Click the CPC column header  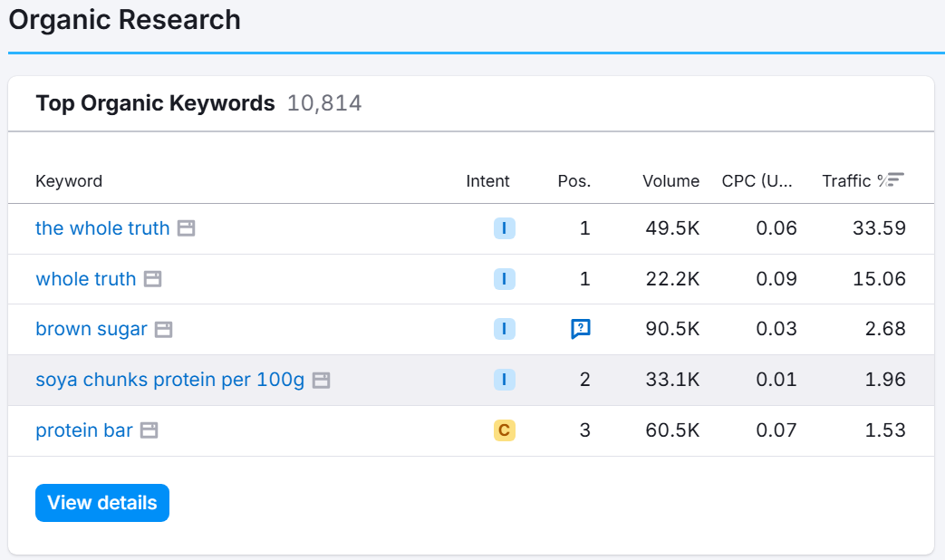(757, 181)
